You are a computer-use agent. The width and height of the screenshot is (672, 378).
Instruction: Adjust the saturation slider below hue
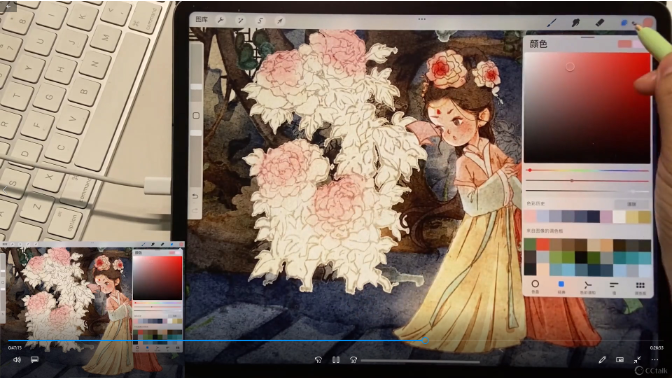pos(587,180)
